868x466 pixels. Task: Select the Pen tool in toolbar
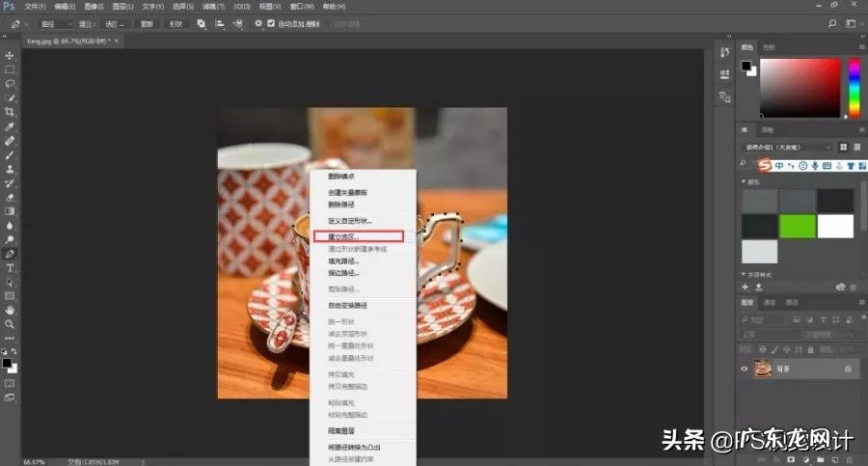pyautogui.click(x=10, y=254)
